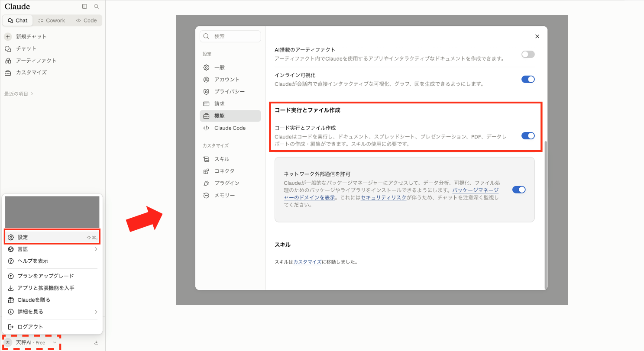This screenshot has width=644, height=351.
Task: Select アプリと拡張機能を入手
Action: pos(52,288)
